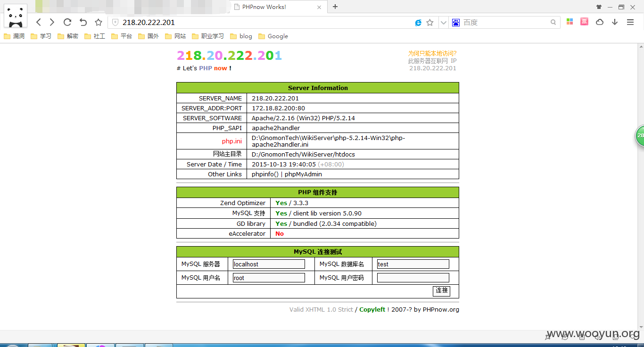644x347 pixels.
Task: Click the colorful 218.20.222.201 heading
Action: click(229, 56)
